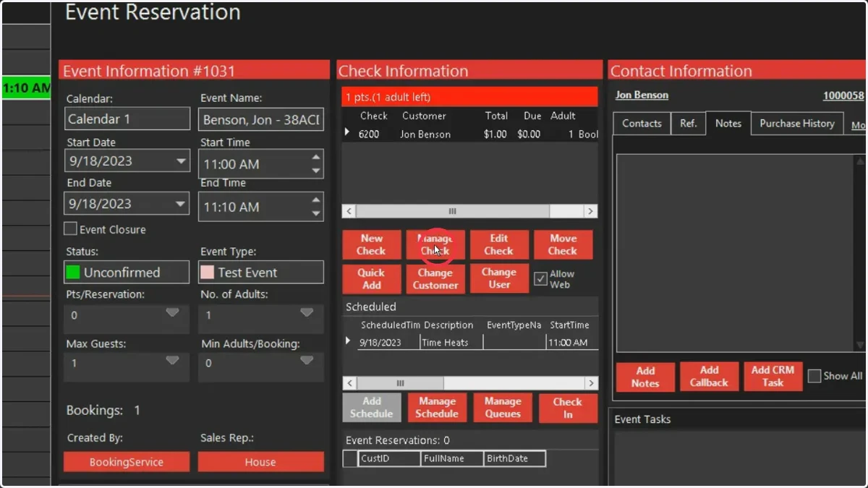Click the green 1:10 AM calendar slot
This screenshot has width=868, height=488.
click(26, 88)
